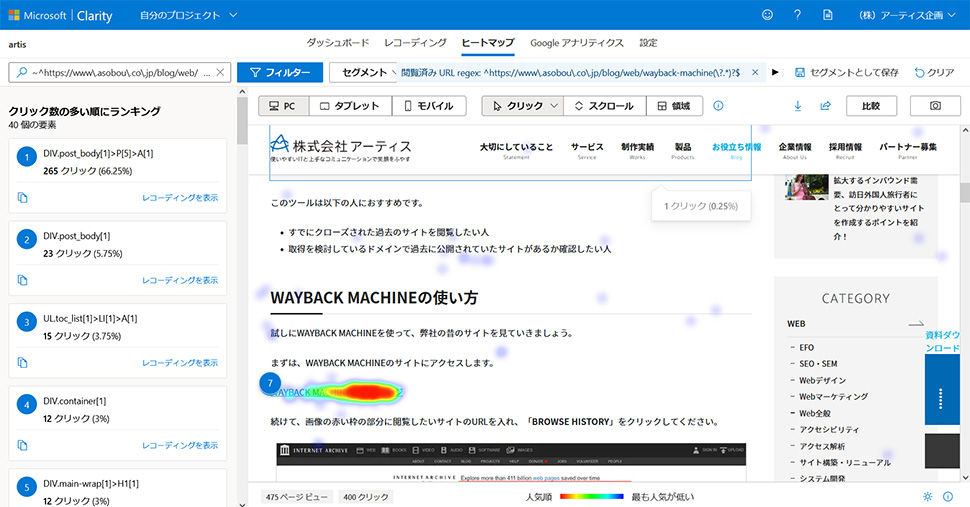Screen dimensions: 970x507
Task: Open 製品 site menu item
Action: point(682,150)
